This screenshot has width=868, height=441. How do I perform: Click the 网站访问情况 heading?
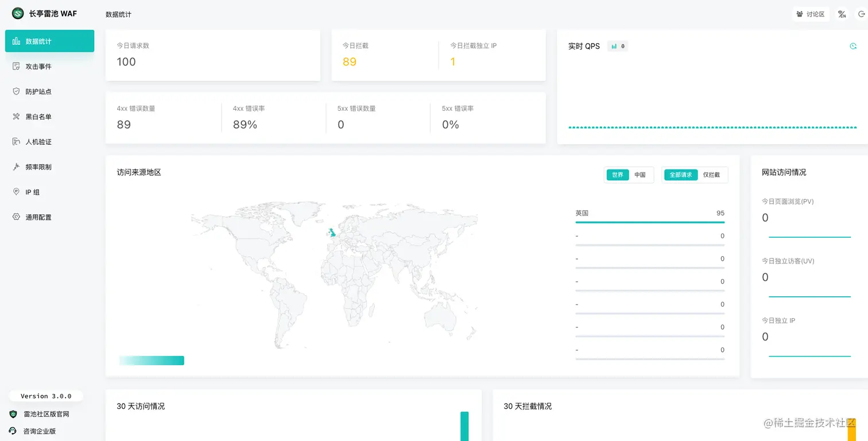tap(784, 172)
